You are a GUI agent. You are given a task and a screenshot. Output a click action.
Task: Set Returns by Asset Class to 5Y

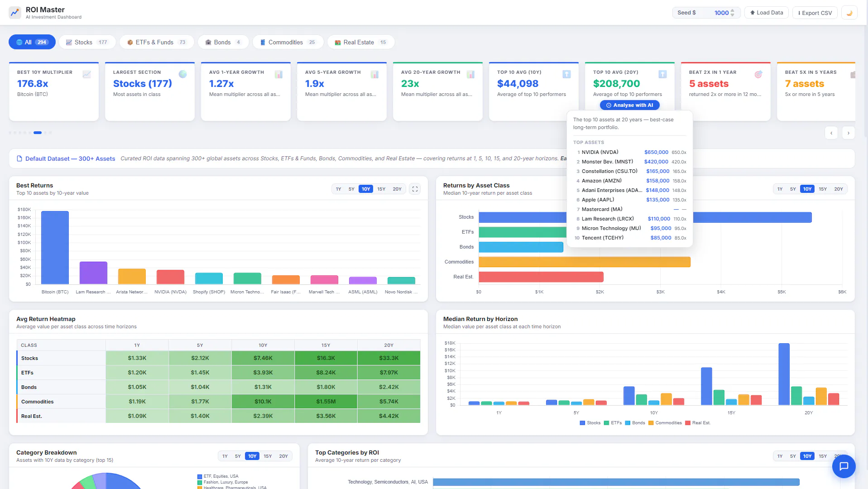(793, 189)
